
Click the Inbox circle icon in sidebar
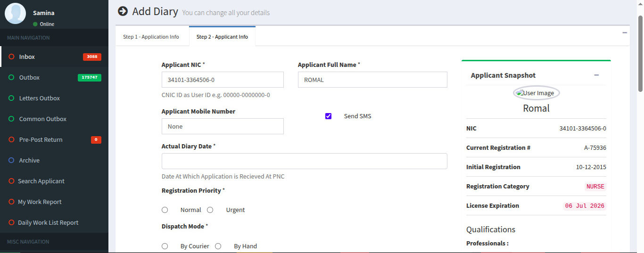[x=11, y=57]
